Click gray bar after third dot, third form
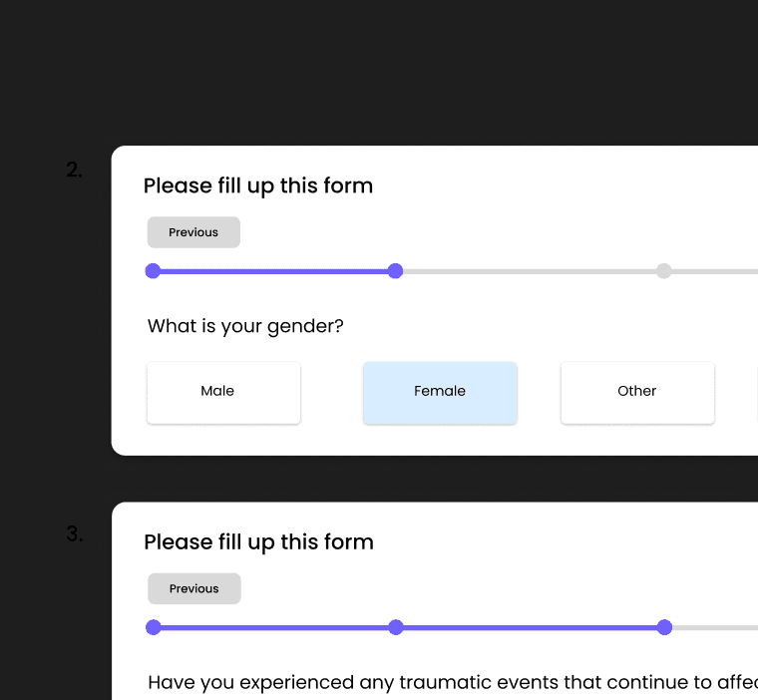The height and width of the screenshot is (700, 758). click(718, 627)
